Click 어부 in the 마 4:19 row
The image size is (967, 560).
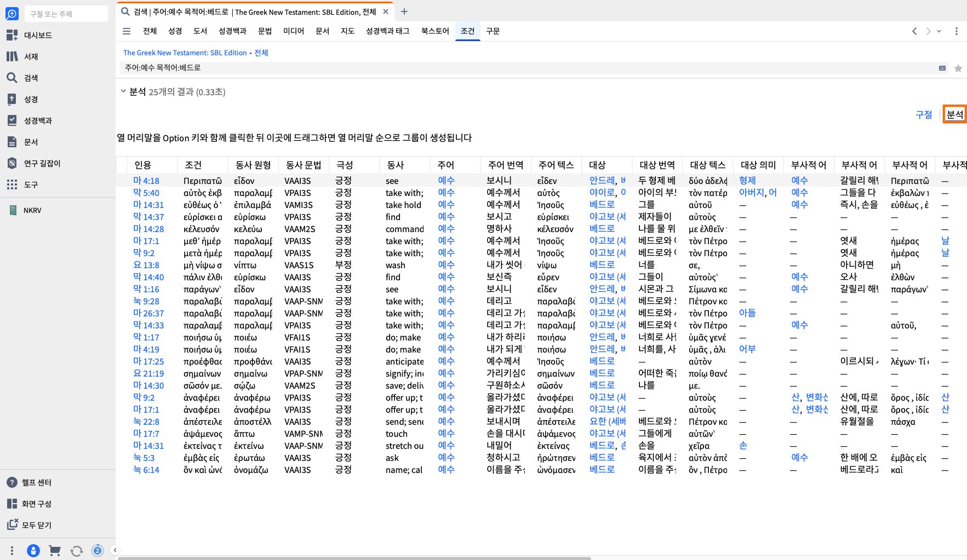pyautogui.click(x=747, y=349)
